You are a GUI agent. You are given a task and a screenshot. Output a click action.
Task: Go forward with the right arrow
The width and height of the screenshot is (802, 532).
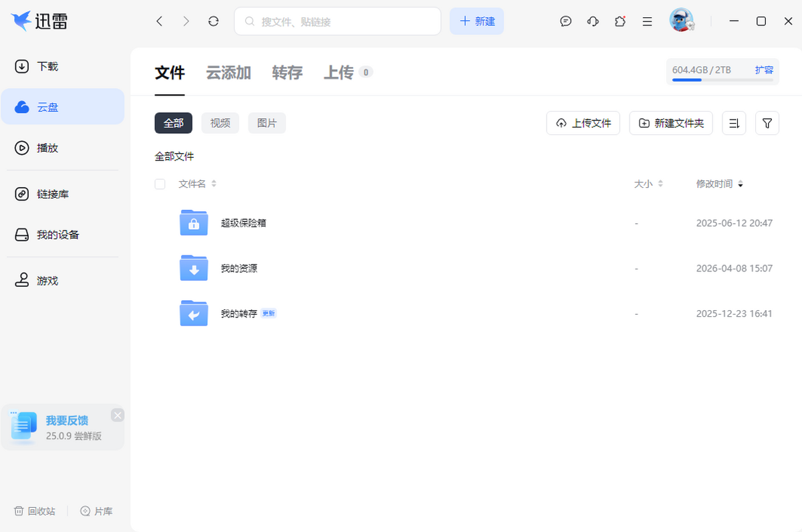point(186,21)
